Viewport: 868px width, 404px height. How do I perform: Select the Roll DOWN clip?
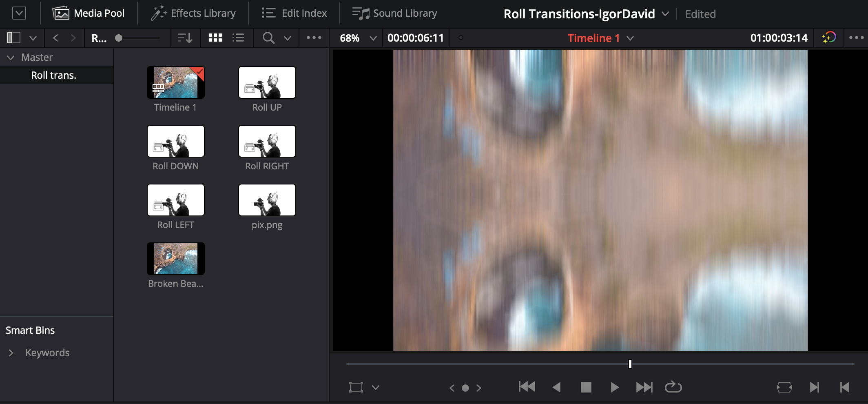176,141
